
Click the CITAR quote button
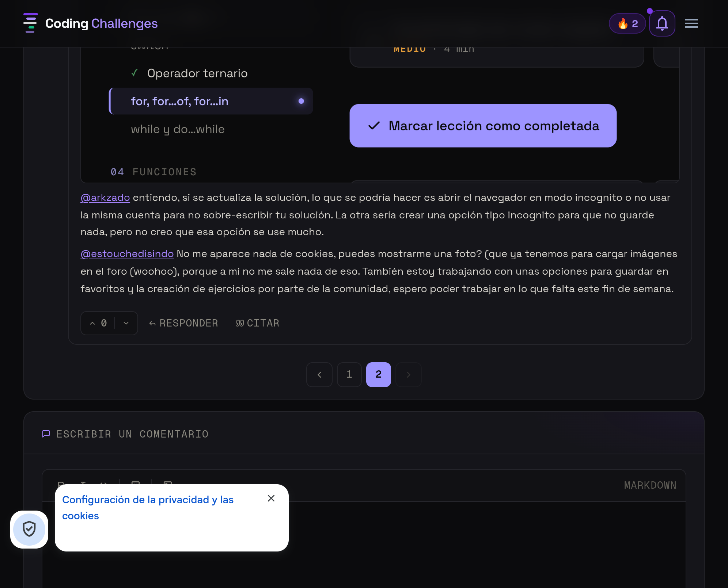258,323
